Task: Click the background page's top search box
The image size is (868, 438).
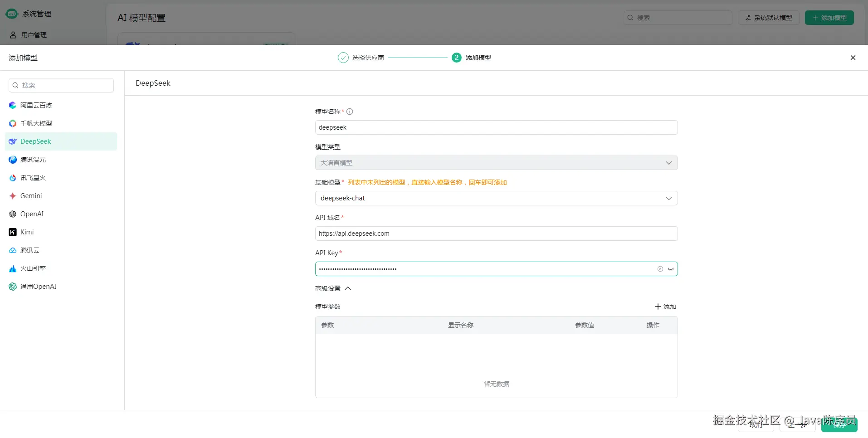Action: [678, 18]
